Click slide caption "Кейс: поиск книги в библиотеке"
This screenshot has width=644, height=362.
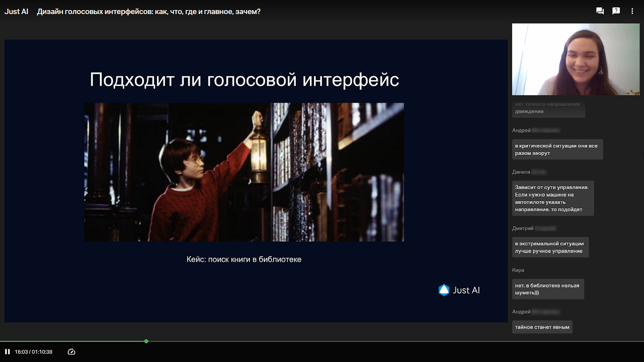click(x=244, y=259)
